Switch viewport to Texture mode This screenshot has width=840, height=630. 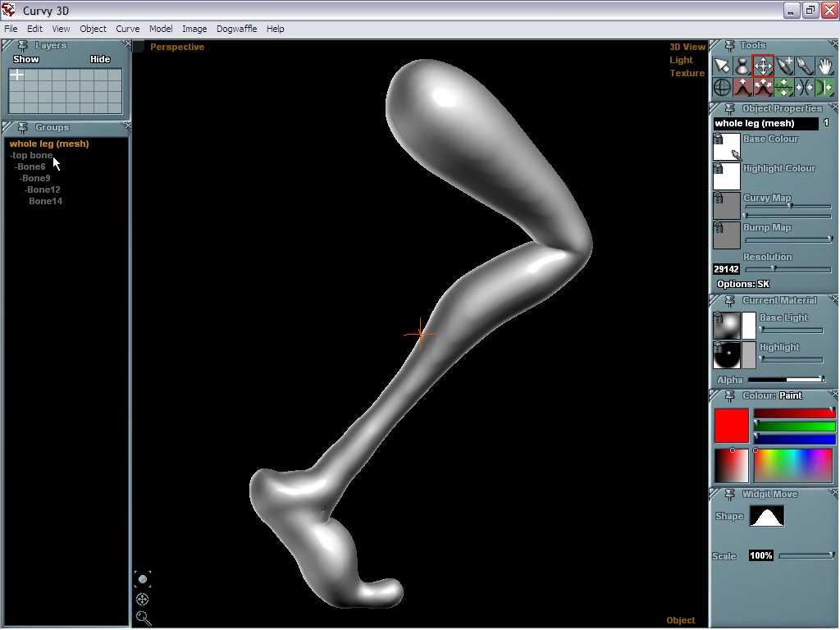coord(687,73)
